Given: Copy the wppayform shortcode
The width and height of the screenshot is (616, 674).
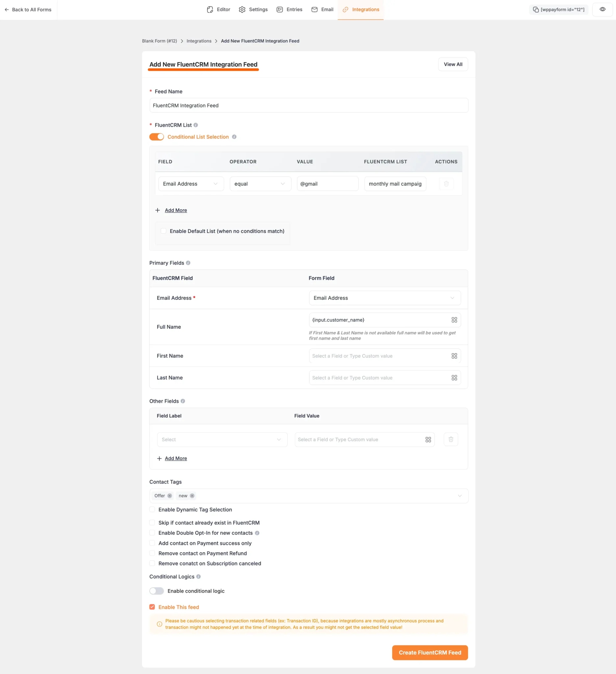Looking at the screenshot, I should pos(558,9).
